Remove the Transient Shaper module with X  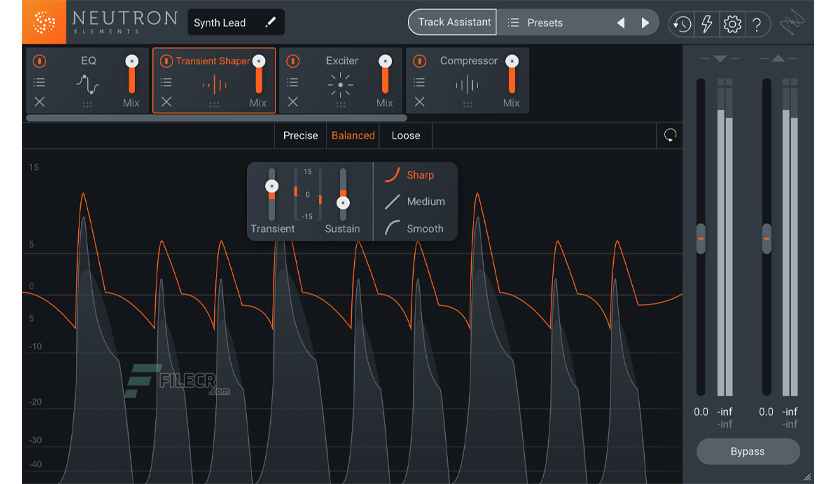(166, 101)
